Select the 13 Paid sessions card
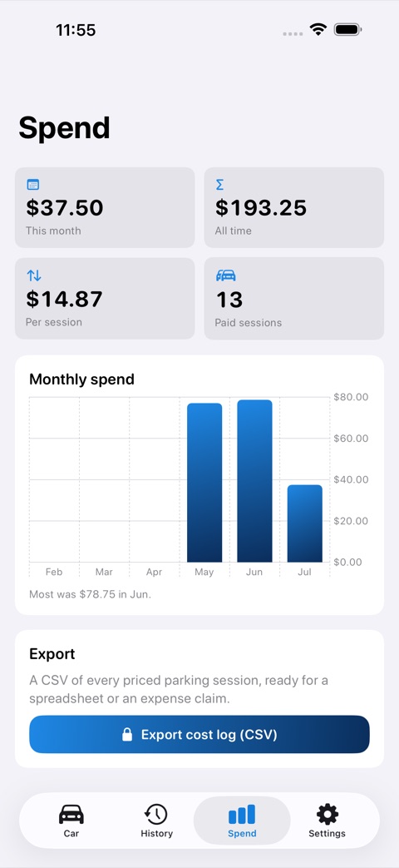 294,299
